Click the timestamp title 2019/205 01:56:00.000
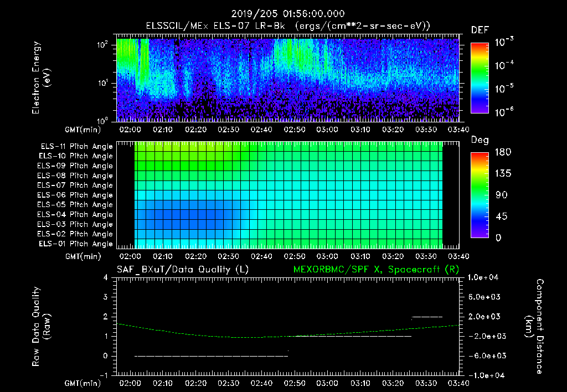Image resolution: width=567 pixels, height=392 pixels. click(x=288, y=14)
